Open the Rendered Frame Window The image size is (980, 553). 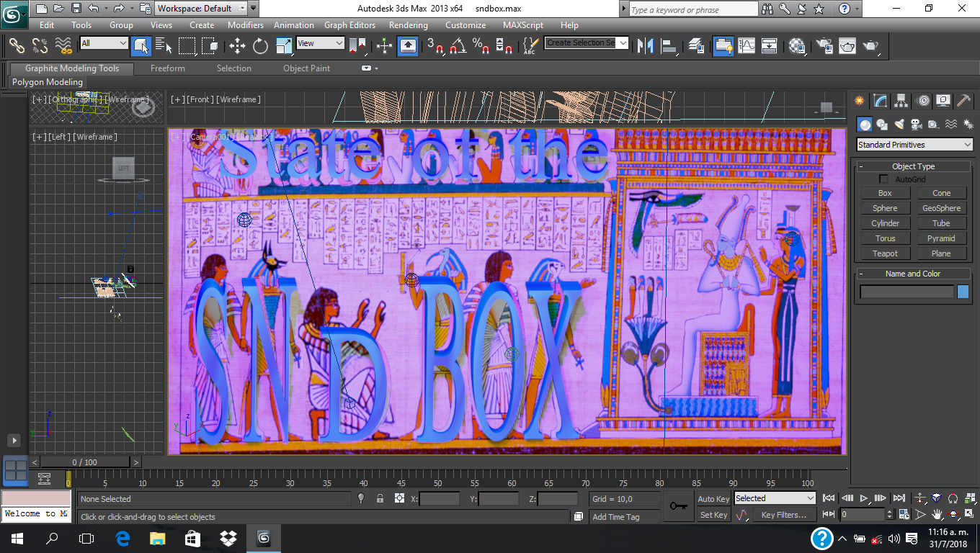[x=847, y=45]
